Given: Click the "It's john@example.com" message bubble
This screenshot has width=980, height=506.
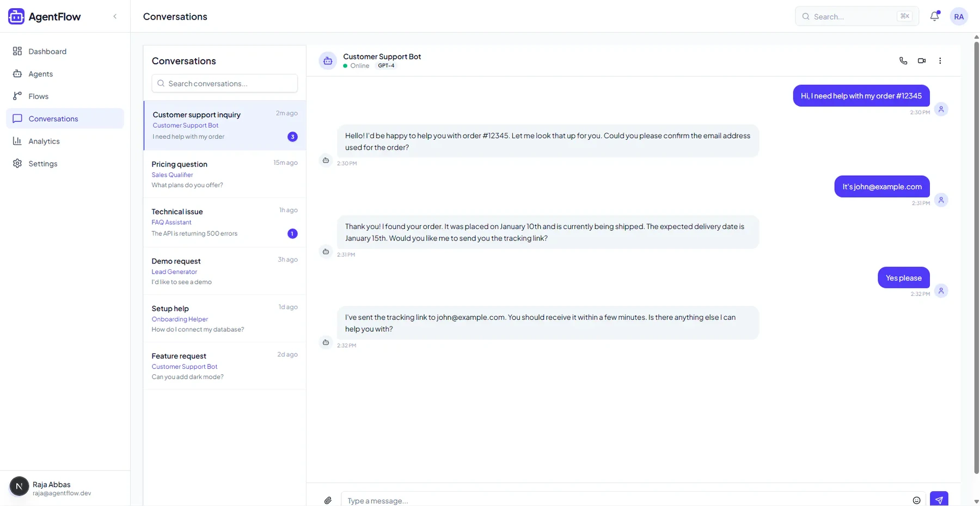Looking at the screenshot, I should (882, 187).
